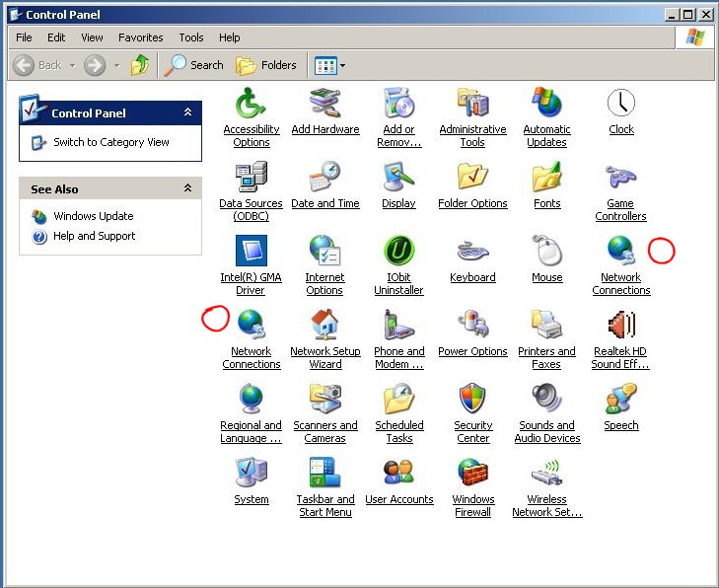Open the Intel GMA Driver icon

(251, 252)
